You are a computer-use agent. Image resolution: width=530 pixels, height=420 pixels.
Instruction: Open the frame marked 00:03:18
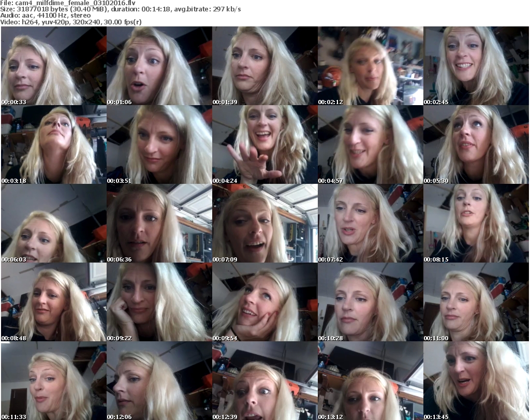tap(54, 144)
